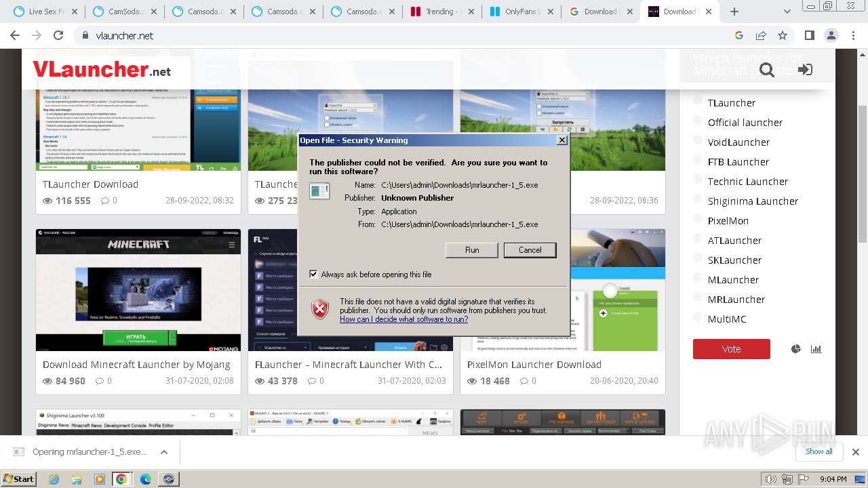Select PixelMon poll option

click(x=698, y=219)
